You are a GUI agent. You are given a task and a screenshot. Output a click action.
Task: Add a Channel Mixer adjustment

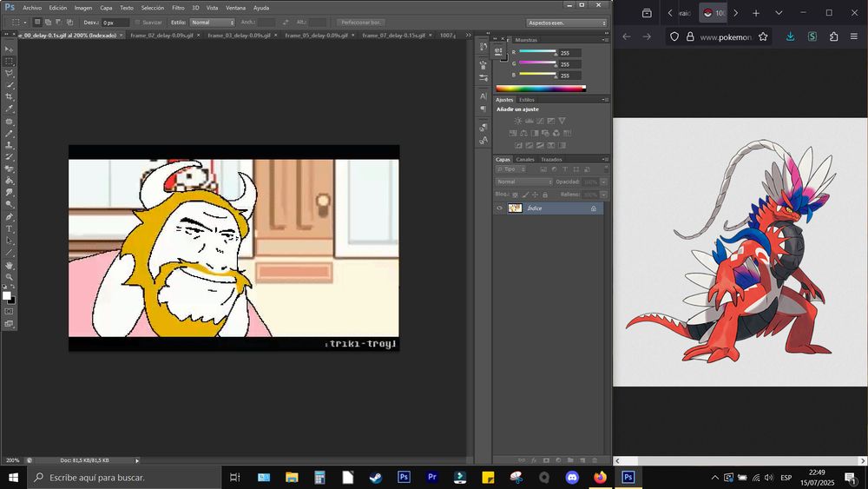[x=556, y=133]
